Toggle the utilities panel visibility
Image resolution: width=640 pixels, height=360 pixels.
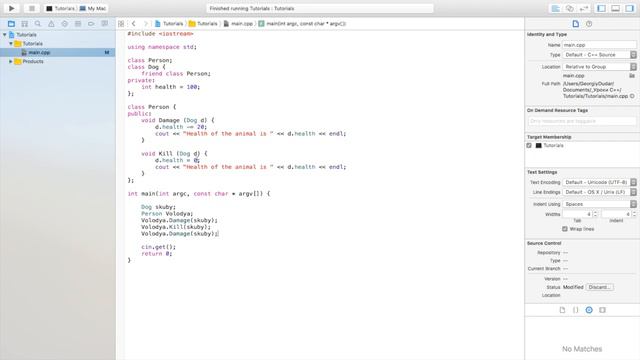pos(630,8)
